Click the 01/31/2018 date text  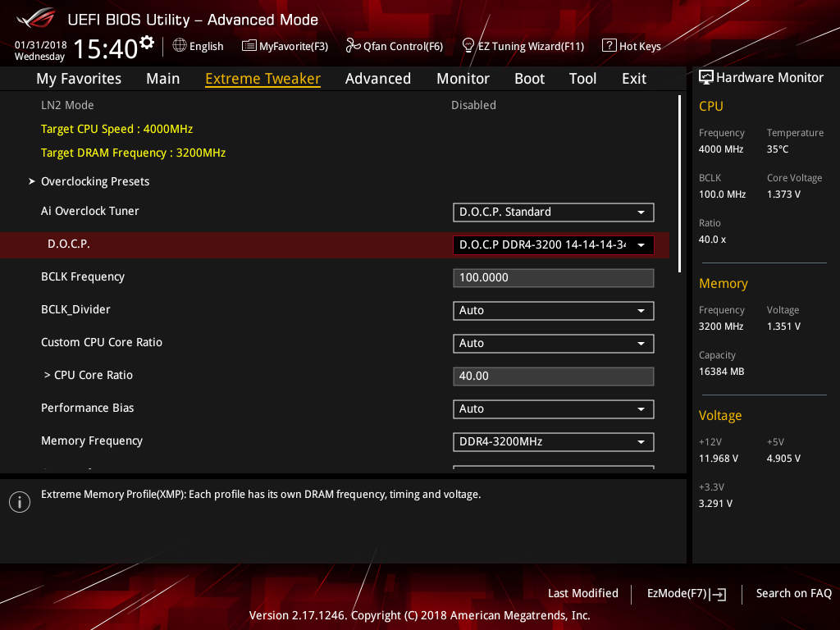pos(41,45)
